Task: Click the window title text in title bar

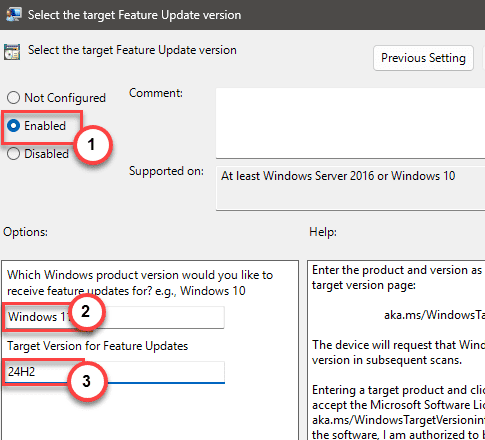Action: click(x=134, y=15)
